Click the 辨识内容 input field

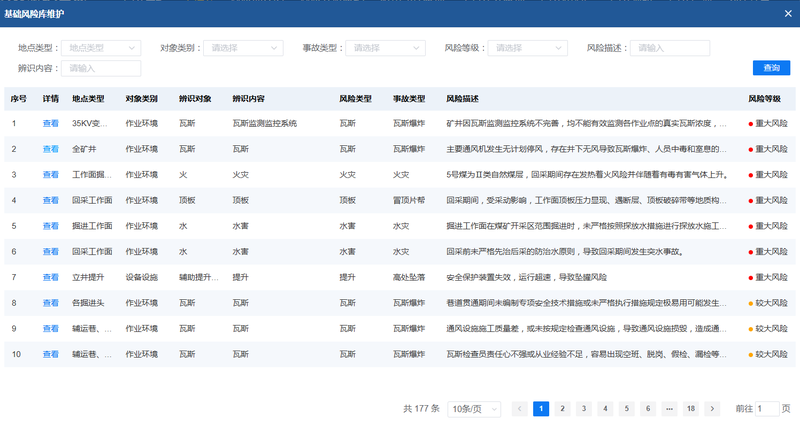(x=101, y=68)
